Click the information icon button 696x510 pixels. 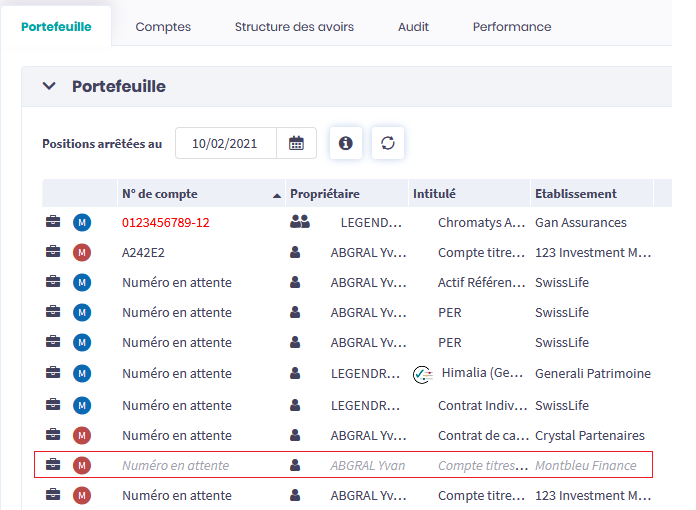(x=346, y=143)
